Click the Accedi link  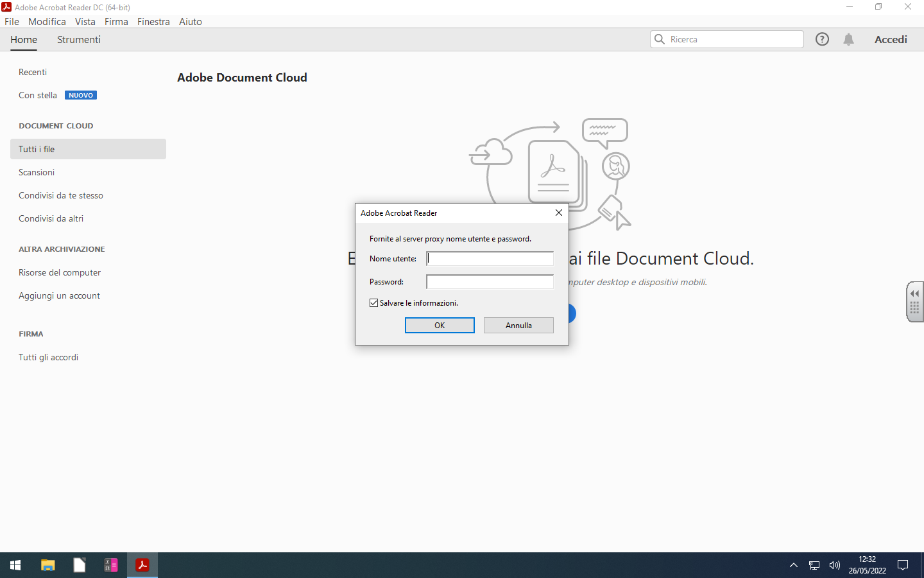(891, 39)
